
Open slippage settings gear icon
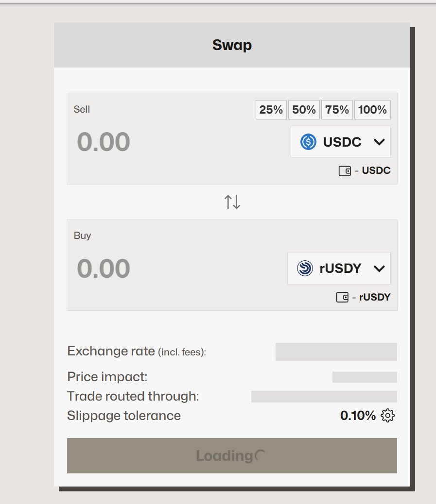tap(387, 416)
